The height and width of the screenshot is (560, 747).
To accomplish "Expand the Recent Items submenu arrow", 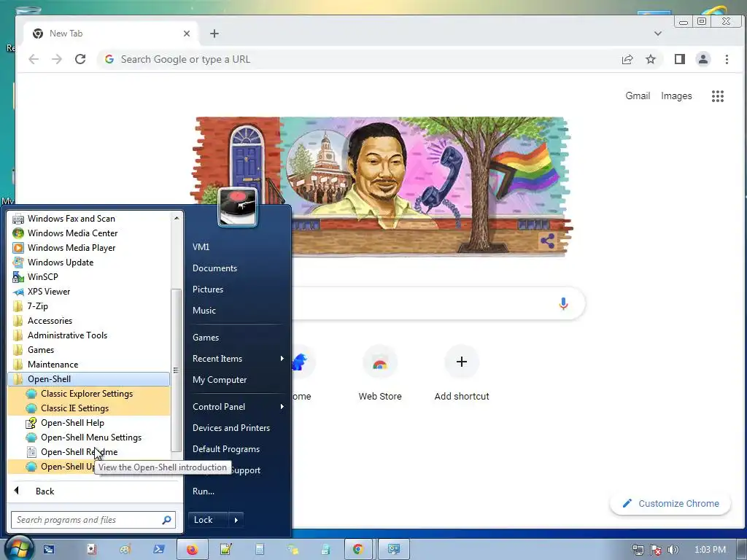I will [282, 359].
